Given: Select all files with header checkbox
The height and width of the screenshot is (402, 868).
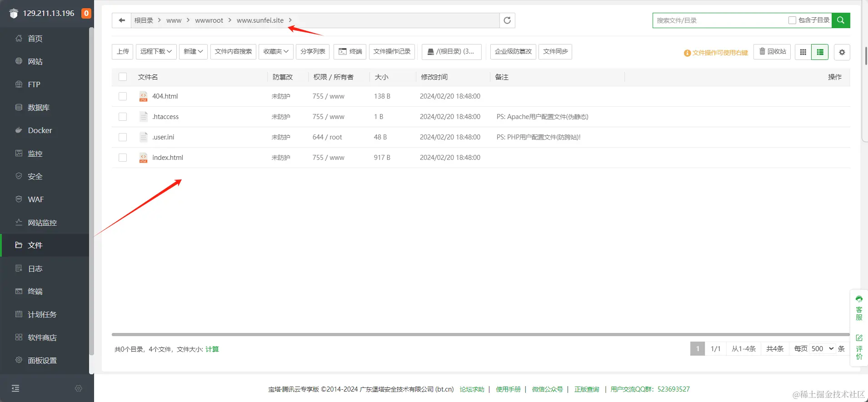Looking at the screenshot, I should pos(123,77).
